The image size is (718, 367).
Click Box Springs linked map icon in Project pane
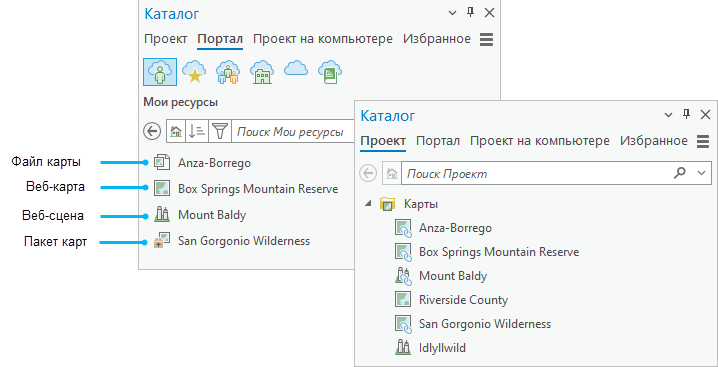pos(402,252)
